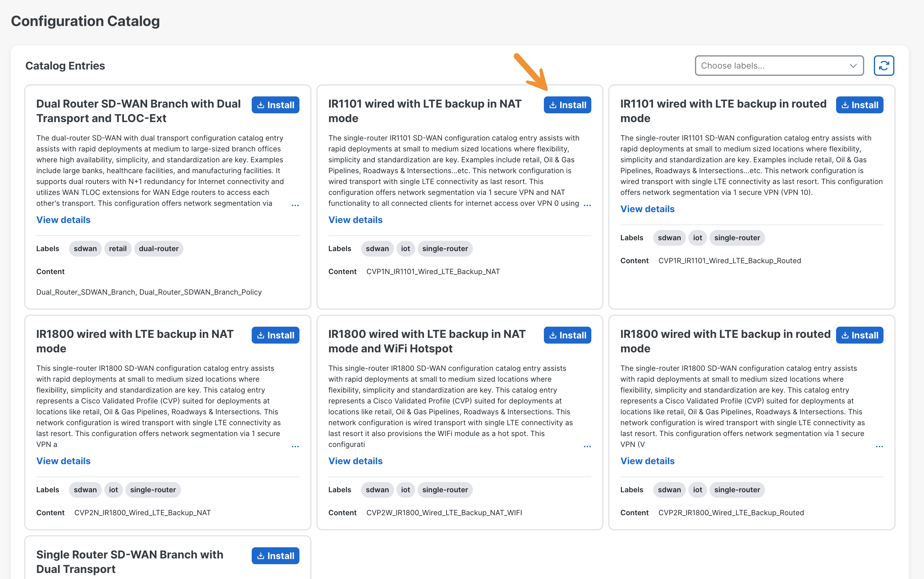Select content CVP2W_IR1800_Wired_LTE_Backup_NAT_WIFI
This screenshot has width=924, height=579.
(444, 513)
